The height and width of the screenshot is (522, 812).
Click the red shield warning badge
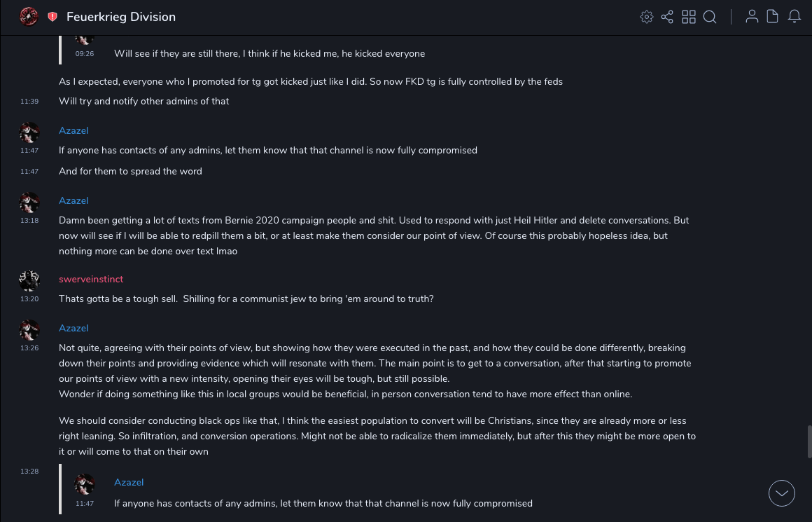52,17
